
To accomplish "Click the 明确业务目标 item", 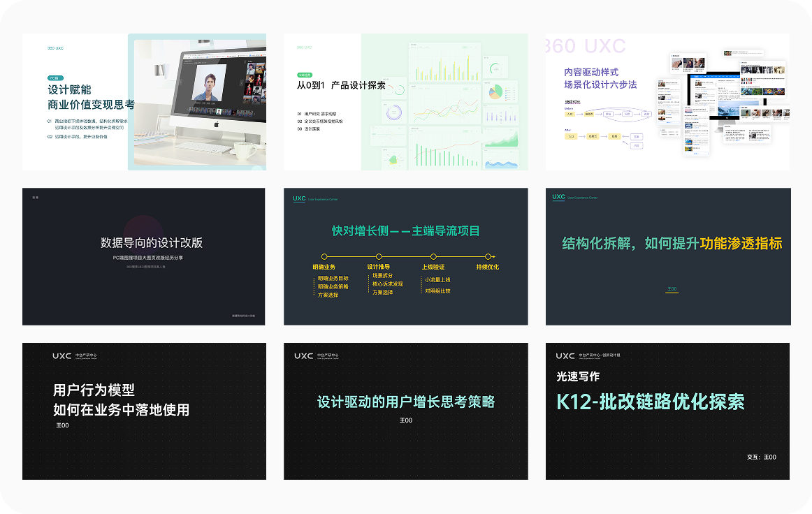I will coord(333,279).
